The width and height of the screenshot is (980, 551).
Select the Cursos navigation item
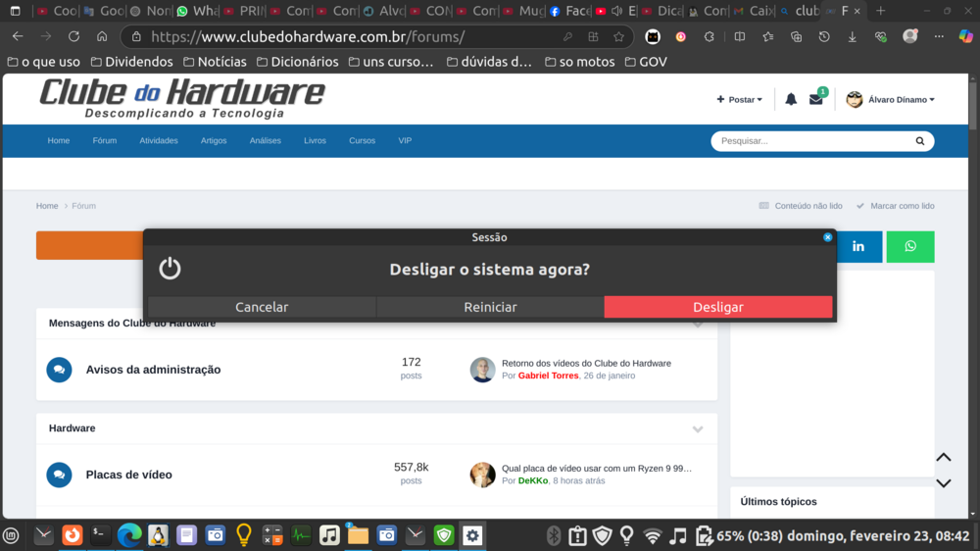362,141
